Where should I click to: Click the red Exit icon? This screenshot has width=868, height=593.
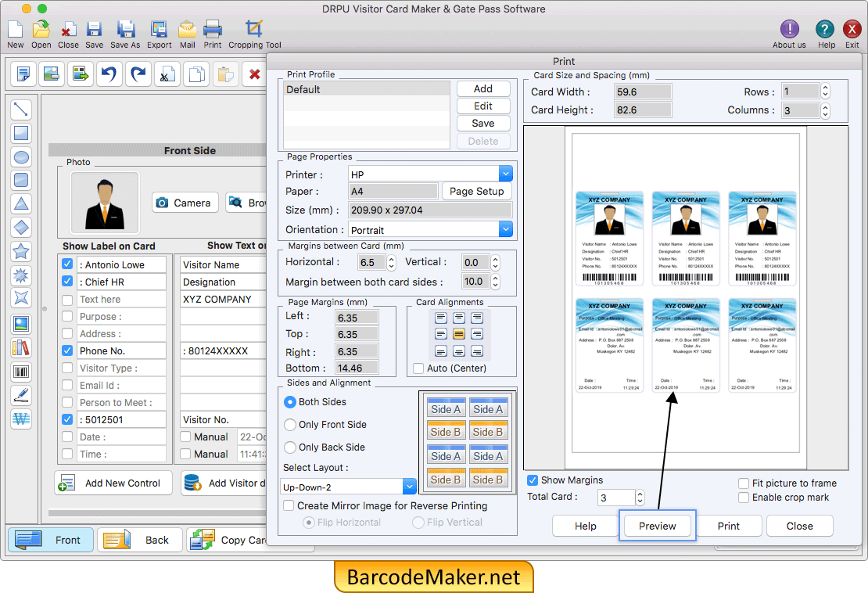(852, 29)
